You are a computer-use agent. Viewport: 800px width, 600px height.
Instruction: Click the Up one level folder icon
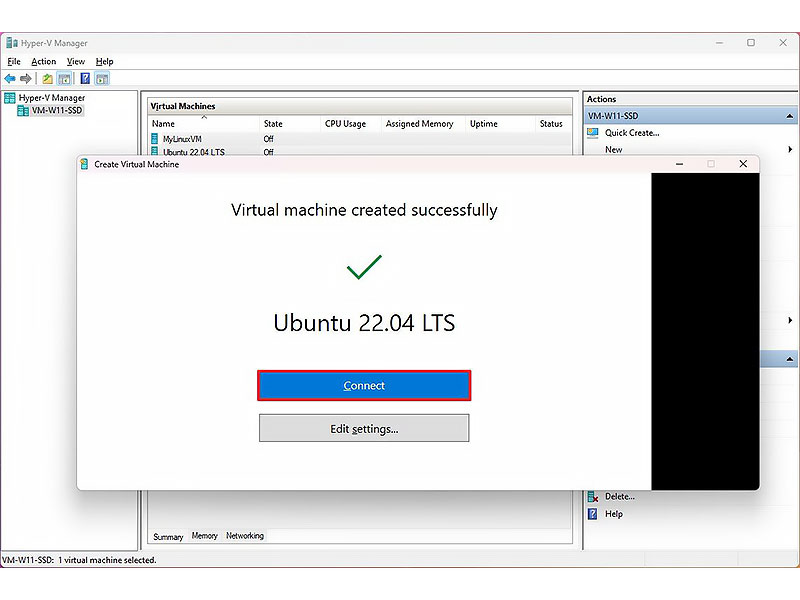click(47, 79)
